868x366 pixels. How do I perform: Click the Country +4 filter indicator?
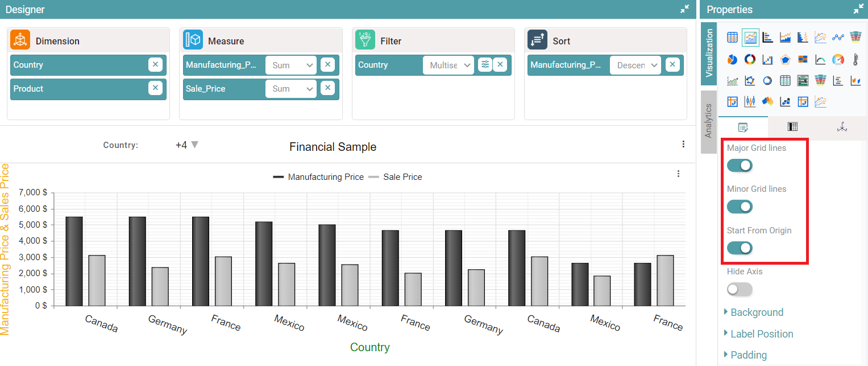point(187,145)
